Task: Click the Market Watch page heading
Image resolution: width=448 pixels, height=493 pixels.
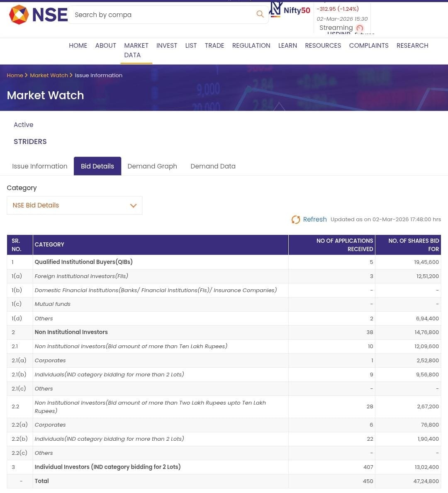Action: pyautogui.click(x=45, y=95)
